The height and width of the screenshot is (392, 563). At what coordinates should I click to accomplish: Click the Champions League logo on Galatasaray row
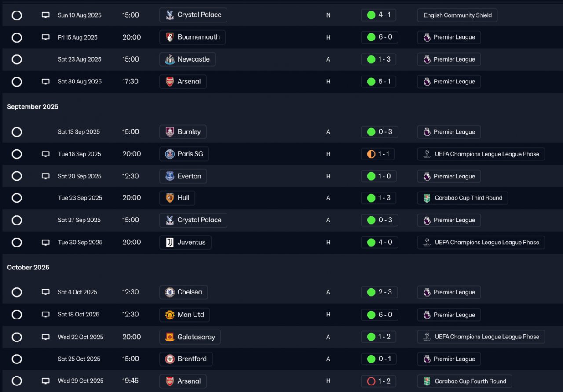427,337
